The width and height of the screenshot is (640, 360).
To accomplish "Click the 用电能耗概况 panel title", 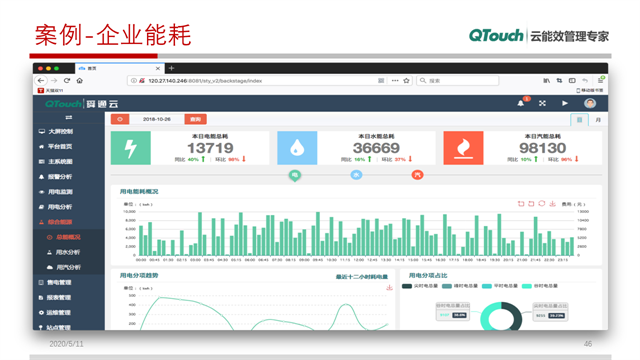I will tap(139, 191).
